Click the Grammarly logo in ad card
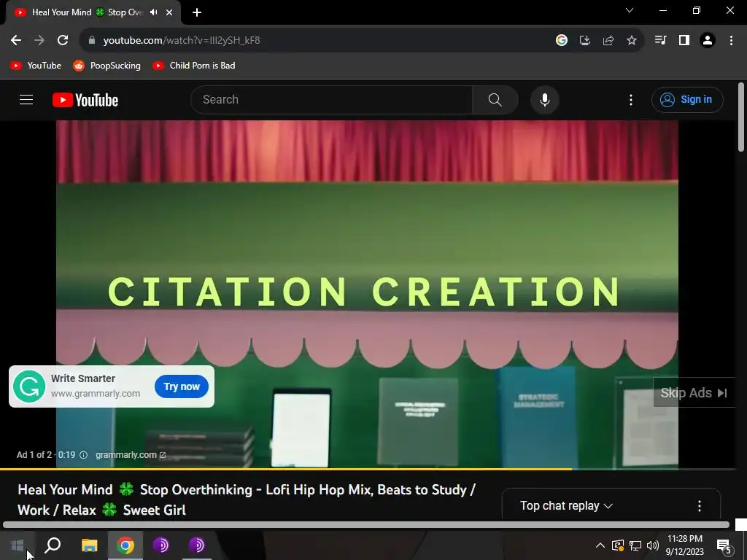 pos(29,386)
